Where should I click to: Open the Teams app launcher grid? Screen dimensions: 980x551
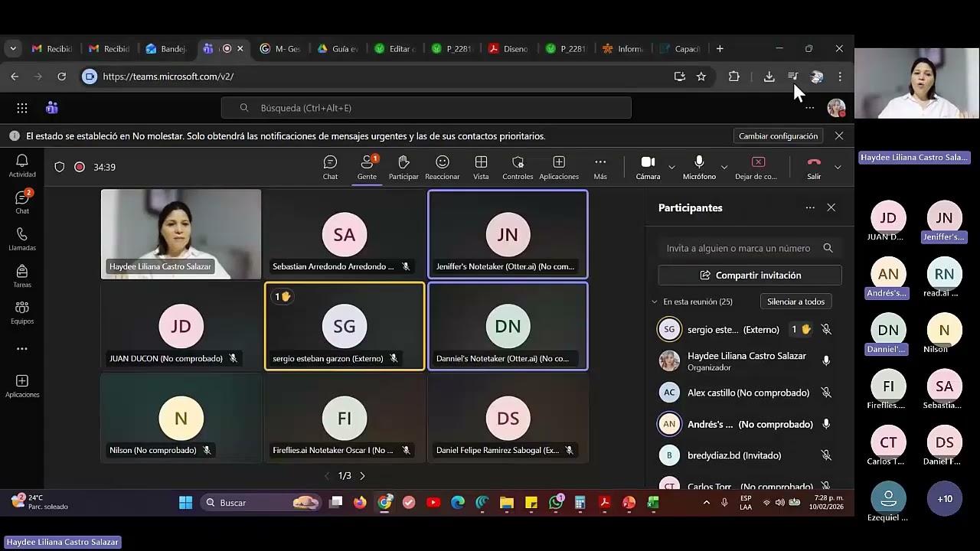tap(22, 108)
